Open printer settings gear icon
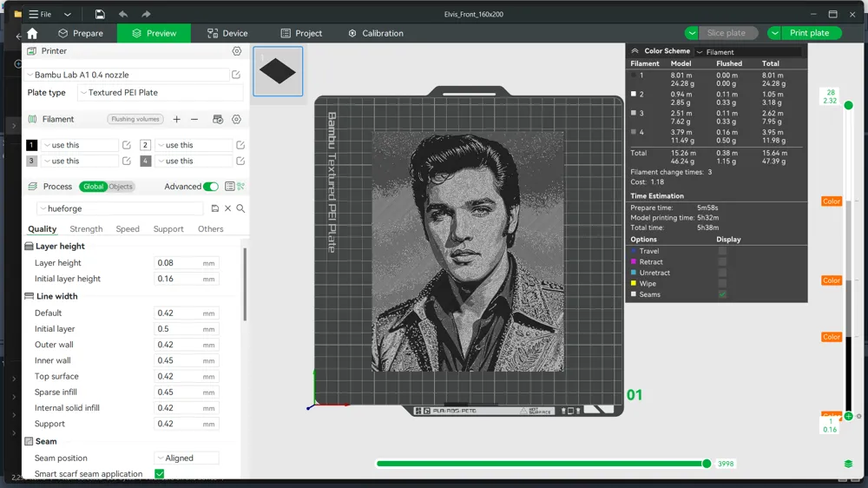The image size is (868, 488). 236,51
